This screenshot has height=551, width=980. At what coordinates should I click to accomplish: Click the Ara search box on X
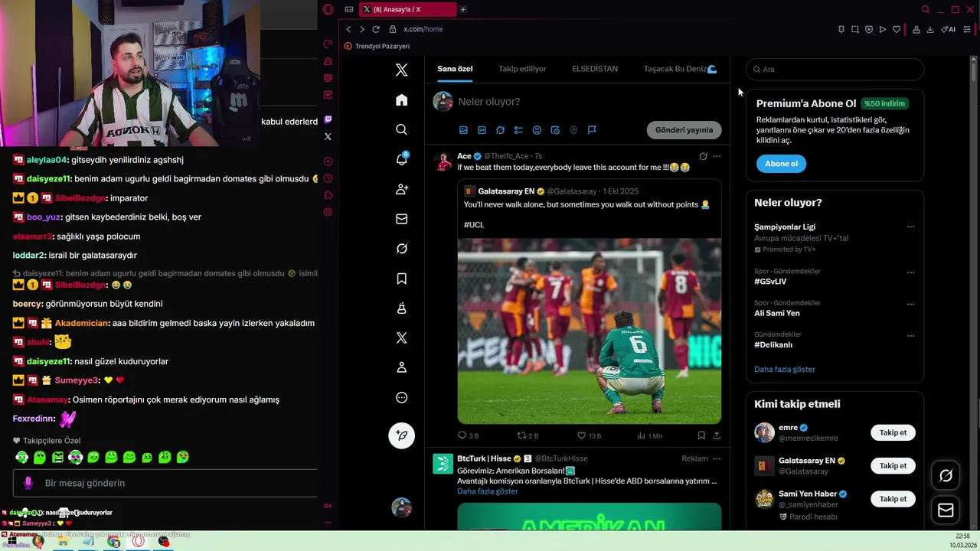pyautogui.click(x=835, y=69)
